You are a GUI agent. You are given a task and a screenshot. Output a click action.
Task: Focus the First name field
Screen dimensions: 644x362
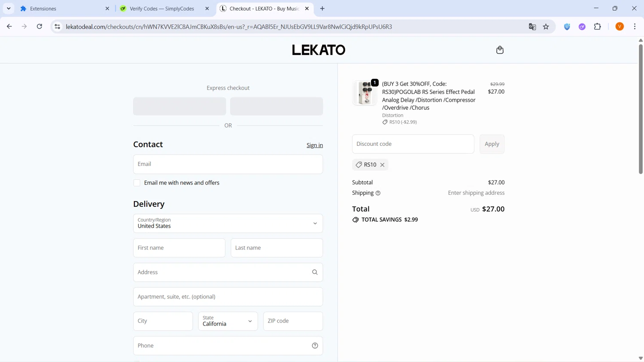pos(179,248)
